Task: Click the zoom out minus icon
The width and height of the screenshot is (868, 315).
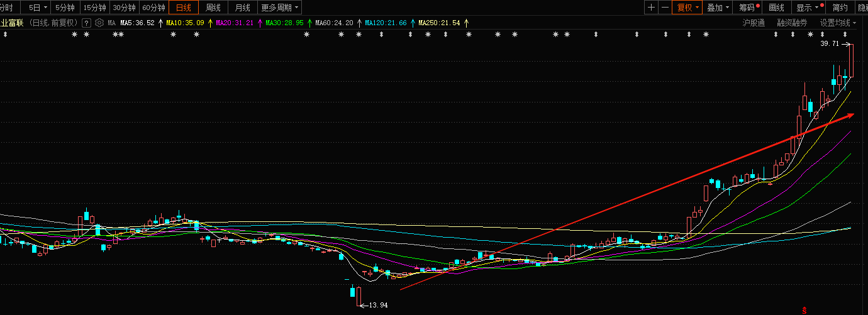Action: click(665, 8)
